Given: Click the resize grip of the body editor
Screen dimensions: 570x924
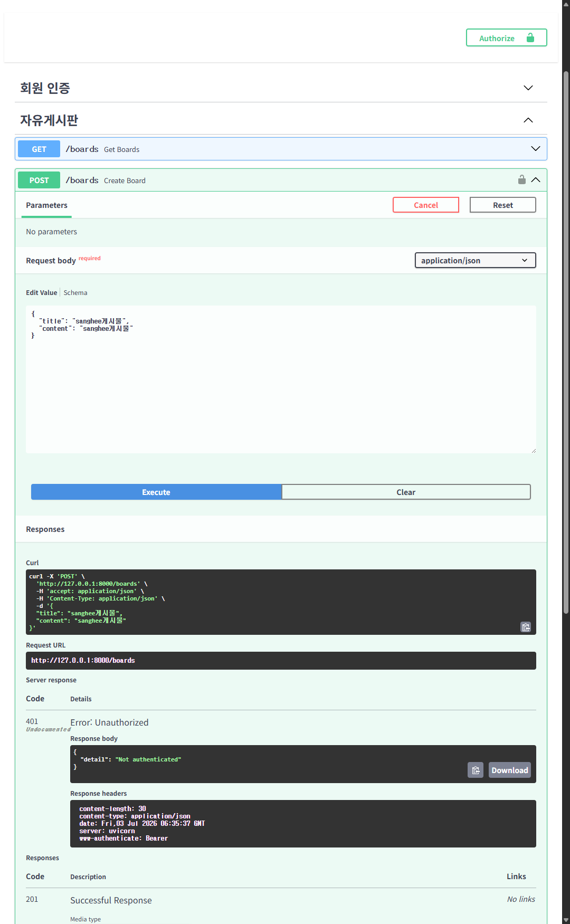Looking at the screenshot, I should pos(534,451).
